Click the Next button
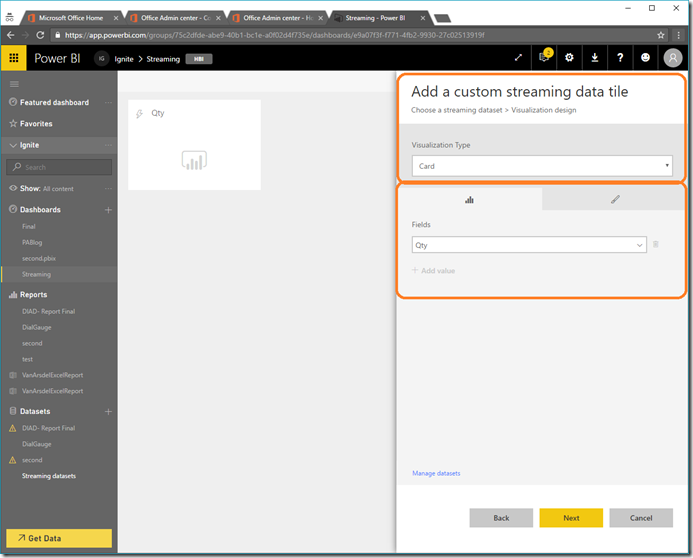This screenshot has height=558, width=693. (x=570, y=518)
